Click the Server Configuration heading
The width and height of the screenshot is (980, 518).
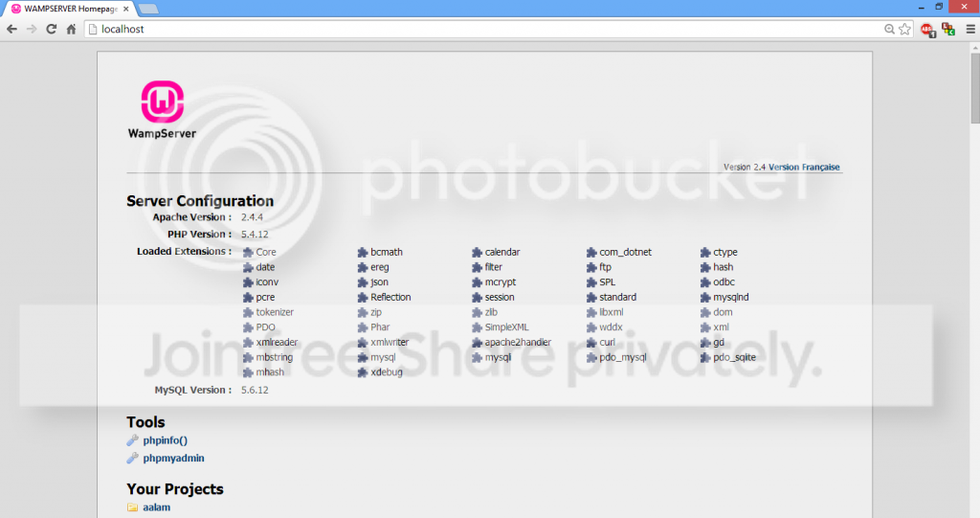(200, 201)
